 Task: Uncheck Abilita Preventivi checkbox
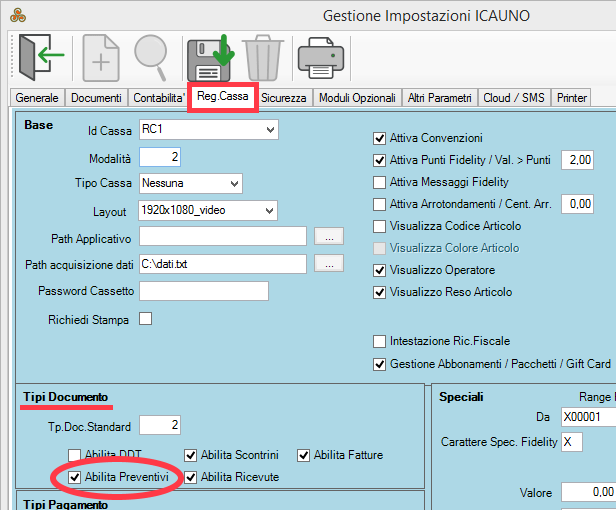pos(75,478)
